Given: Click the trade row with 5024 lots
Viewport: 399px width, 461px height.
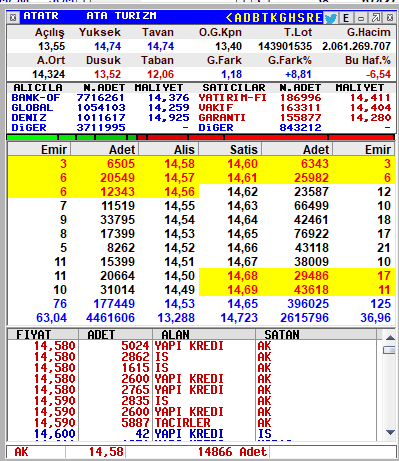Looking at the screenshot, I should (192, 346).
